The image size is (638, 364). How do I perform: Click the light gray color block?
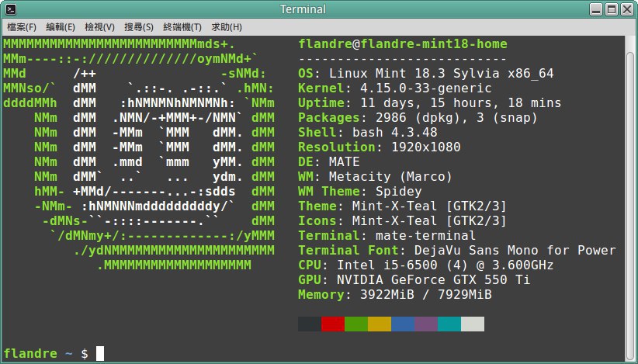tap(473, 324)
